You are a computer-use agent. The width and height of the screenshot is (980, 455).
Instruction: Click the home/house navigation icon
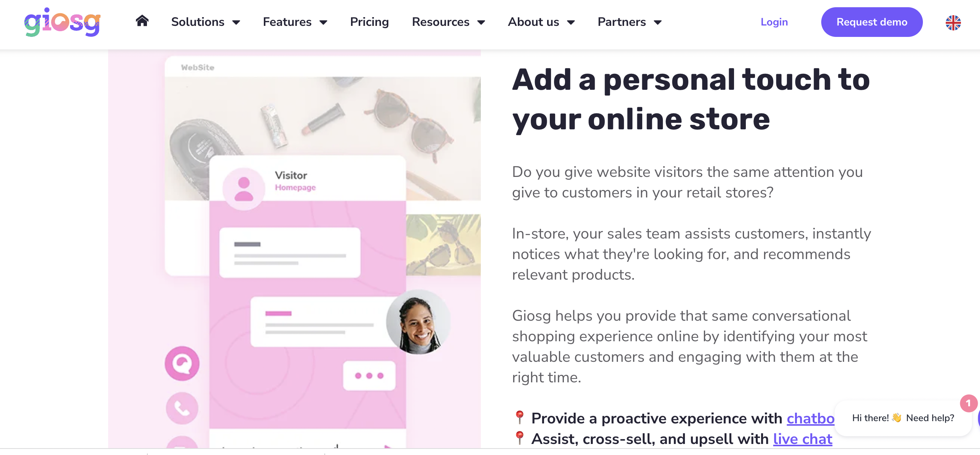140,22
